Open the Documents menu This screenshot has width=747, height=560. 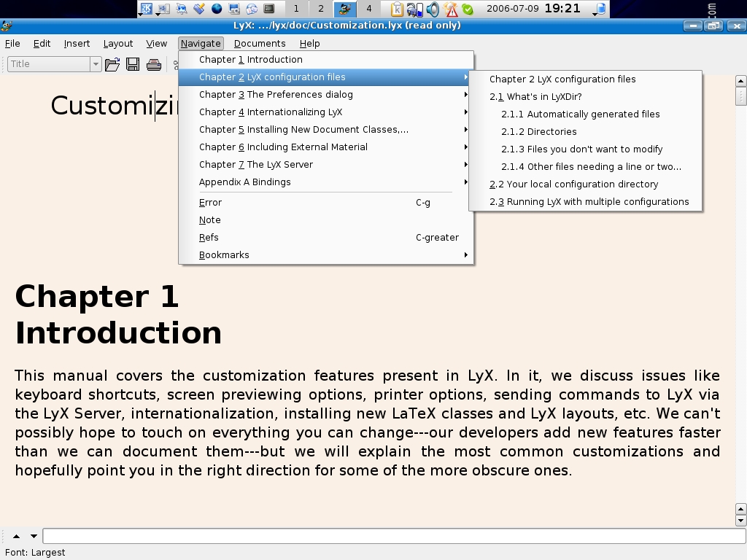(260, 44)
